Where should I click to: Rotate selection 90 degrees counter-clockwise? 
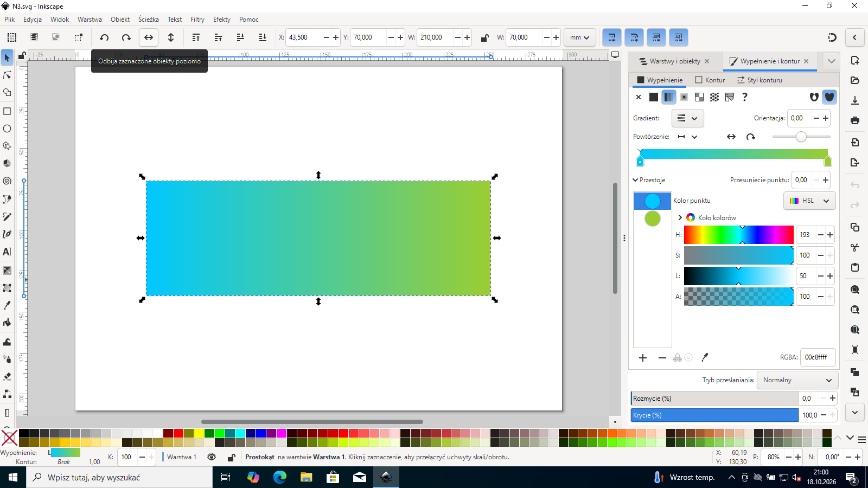[x=104, y=37]
